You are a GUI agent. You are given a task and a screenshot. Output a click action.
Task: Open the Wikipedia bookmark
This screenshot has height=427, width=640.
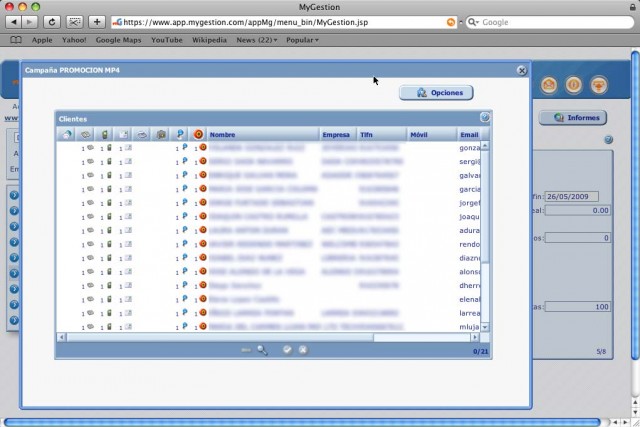click(x=209, y=40)
